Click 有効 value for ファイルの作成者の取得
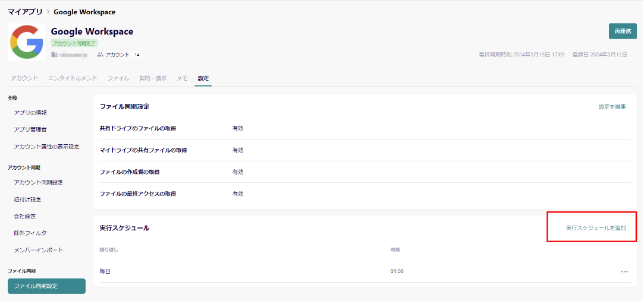 238,172
